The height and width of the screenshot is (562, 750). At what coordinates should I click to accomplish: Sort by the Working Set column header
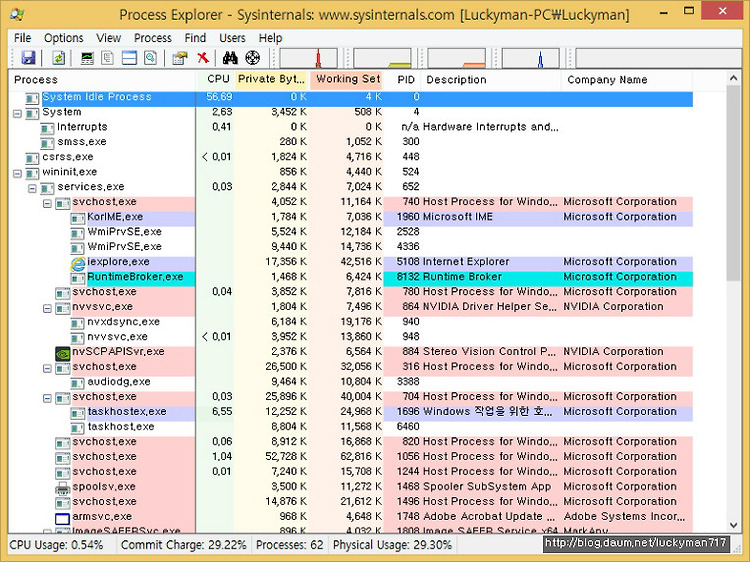coord(346,80)
